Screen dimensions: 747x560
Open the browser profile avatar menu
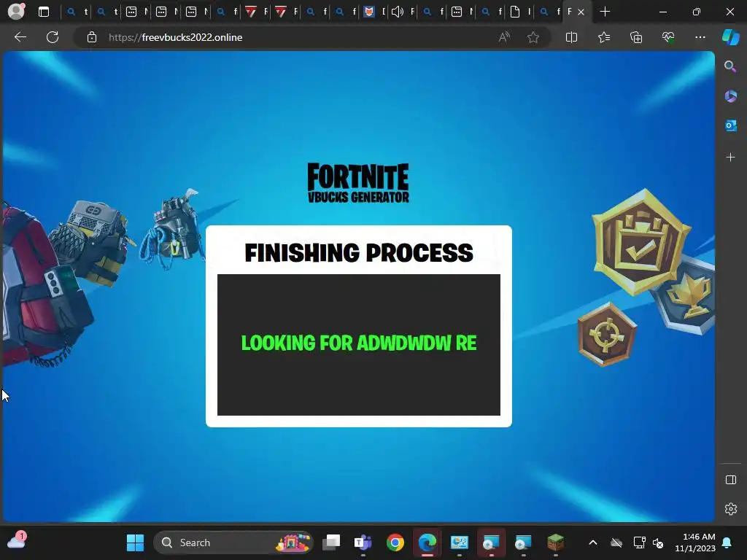coord(16,12)
